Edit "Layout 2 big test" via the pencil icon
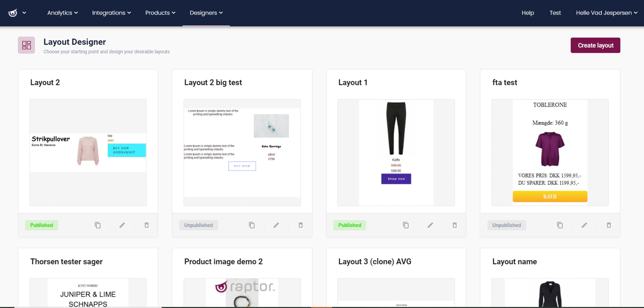The width and height of the screenshot is (644, 308). pyautogui.click(x=276, y=225)
